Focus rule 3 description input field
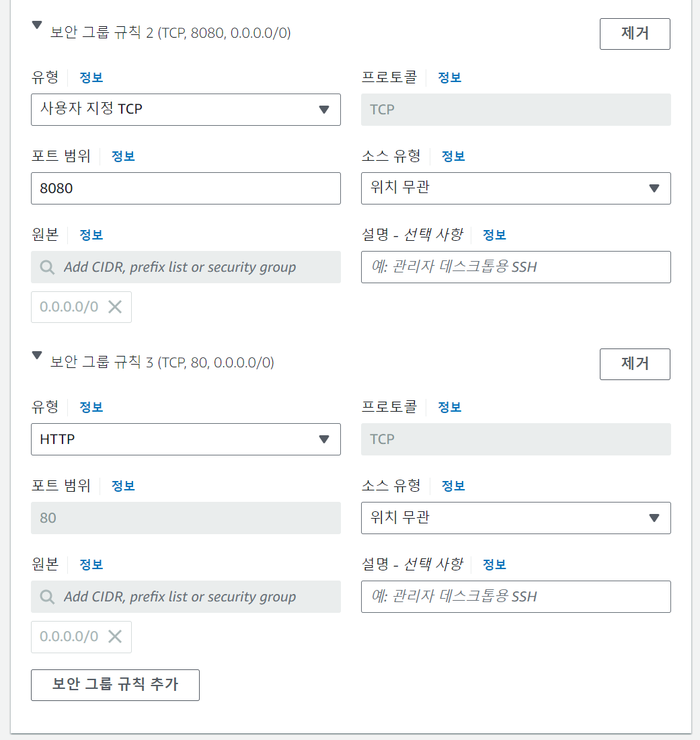700x740 pixels. point(516,597)
